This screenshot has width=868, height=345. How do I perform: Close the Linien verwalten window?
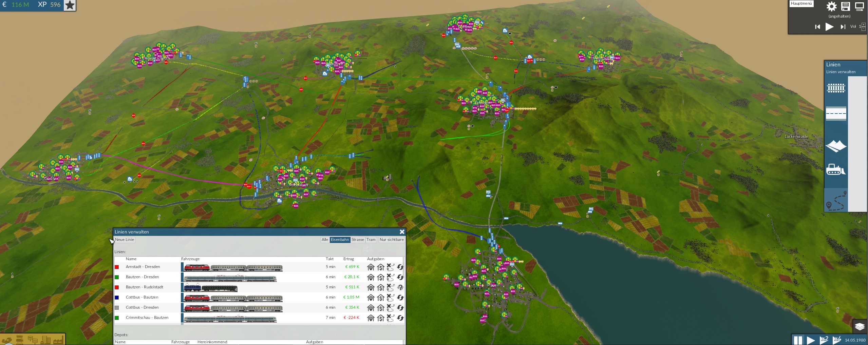pos(402,232)
